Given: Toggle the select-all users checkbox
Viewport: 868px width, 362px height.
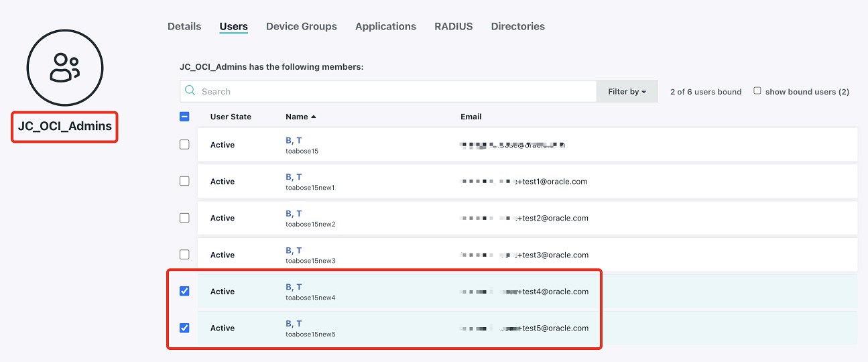Looking at the screenshot, I should tap(185, 117).
